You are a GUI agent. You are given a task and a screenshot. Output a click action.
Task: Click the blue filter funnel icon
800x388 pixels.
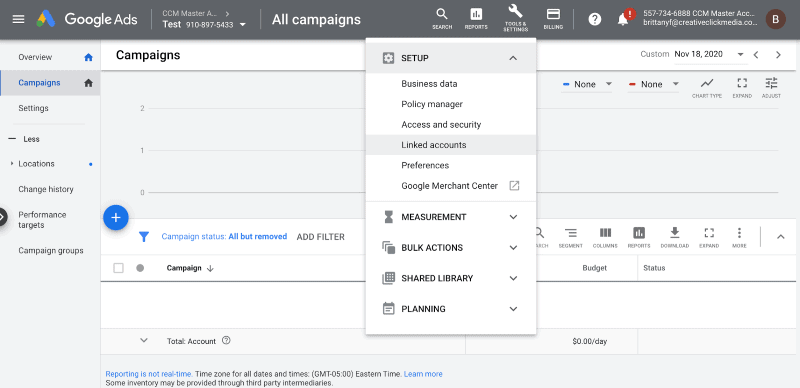144,237
